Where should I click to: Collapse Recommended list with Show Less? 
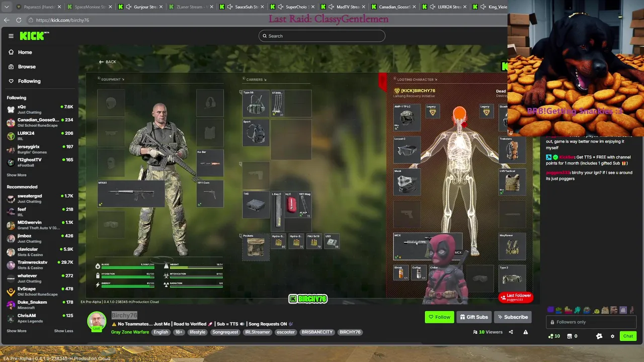[x=63, y=331]
